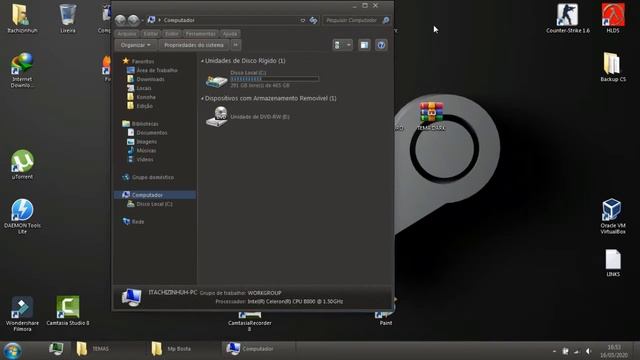
Task: Open Konoha folder in Favoritos
Action: pos(146,97)
